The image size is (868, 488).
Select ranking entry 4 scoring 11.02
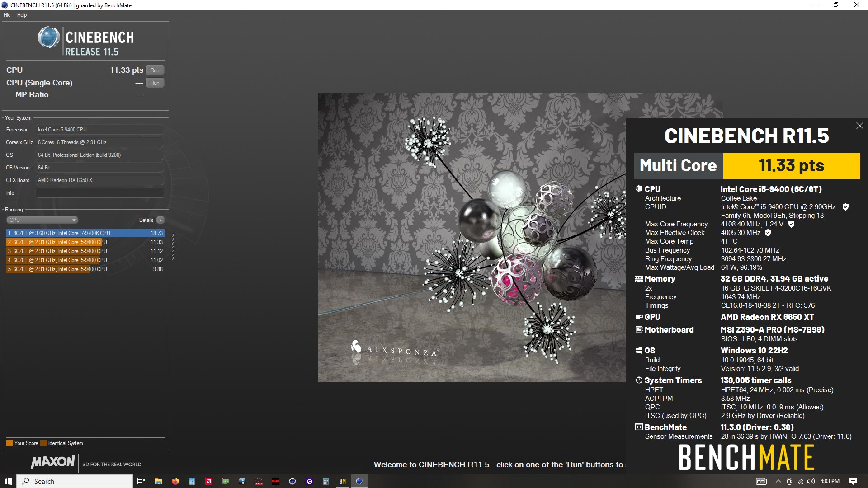pyautogui.click(x=85, y=260)
